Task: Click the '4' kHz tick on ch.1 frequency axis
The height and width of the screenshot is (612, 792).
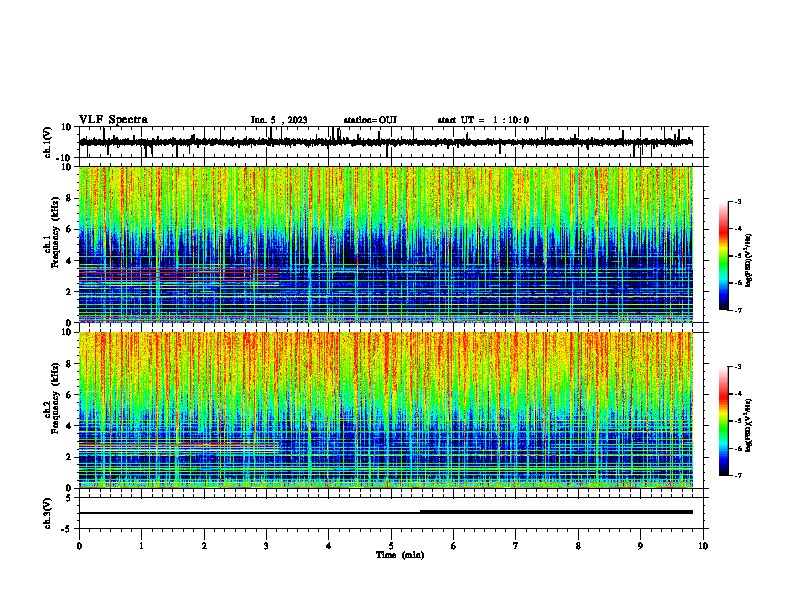Action: tap(70, 261)
